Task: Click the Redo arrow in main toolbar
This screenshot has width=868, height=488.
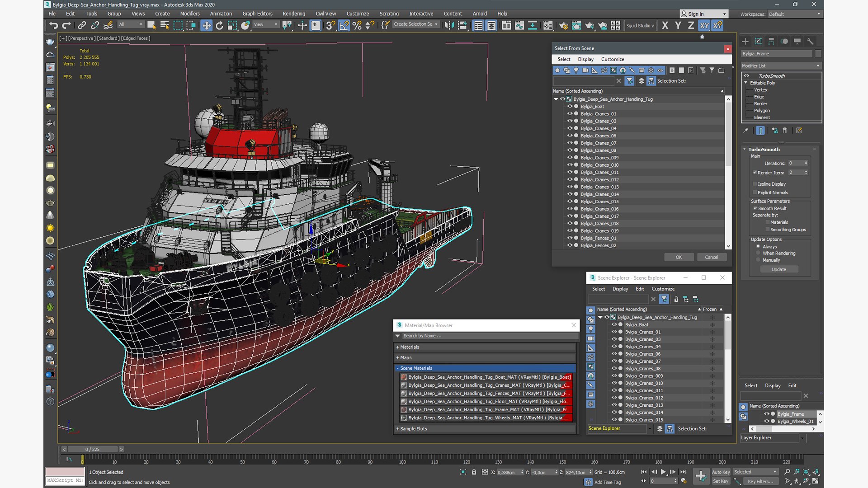Action: 66,25
